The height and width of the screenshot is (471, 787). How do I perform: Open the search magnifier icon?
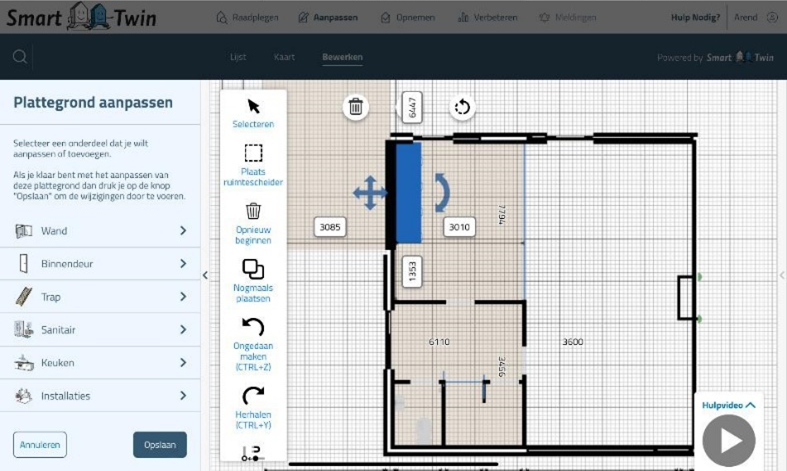click(20, 57)
